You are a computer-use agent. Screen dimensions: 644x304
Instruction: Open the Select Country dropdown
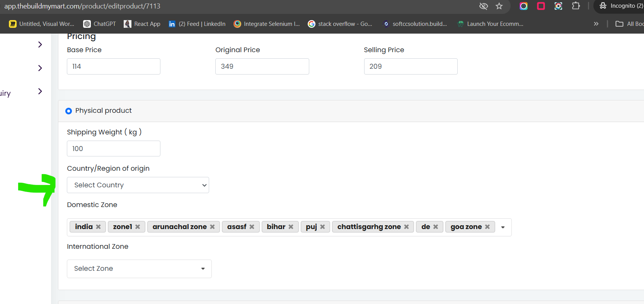[x=138, y=185]
